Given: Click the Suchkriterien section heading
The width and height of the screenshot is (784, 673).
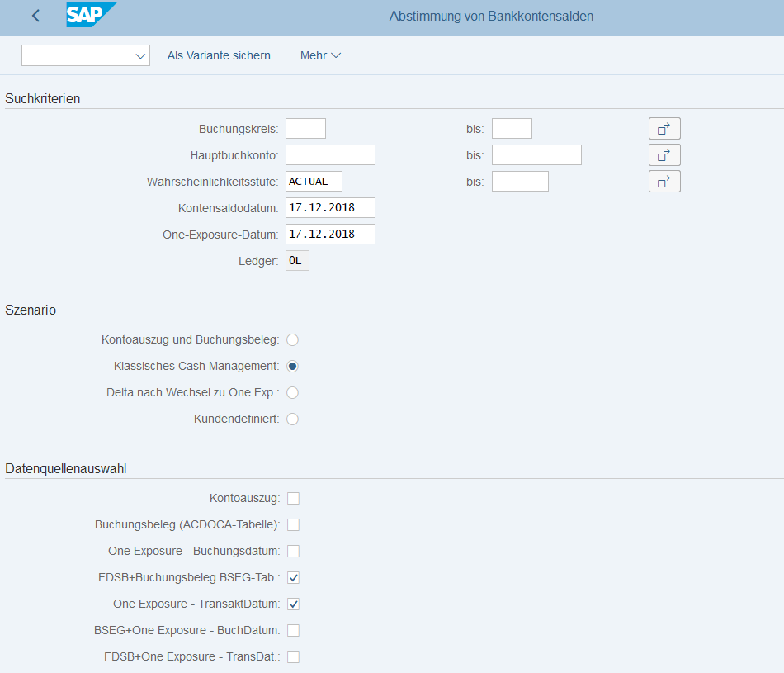Looking at the screenshot, I should tap(42, 98).
